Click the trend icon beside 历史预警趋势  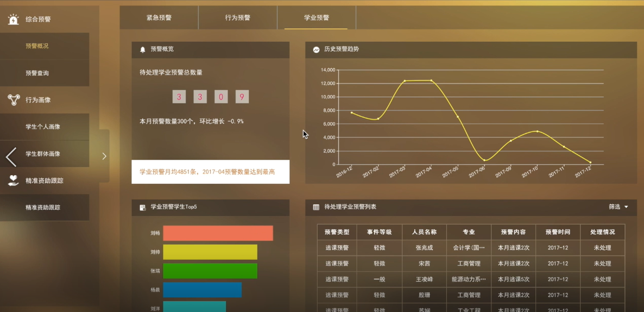click(316, 49)
